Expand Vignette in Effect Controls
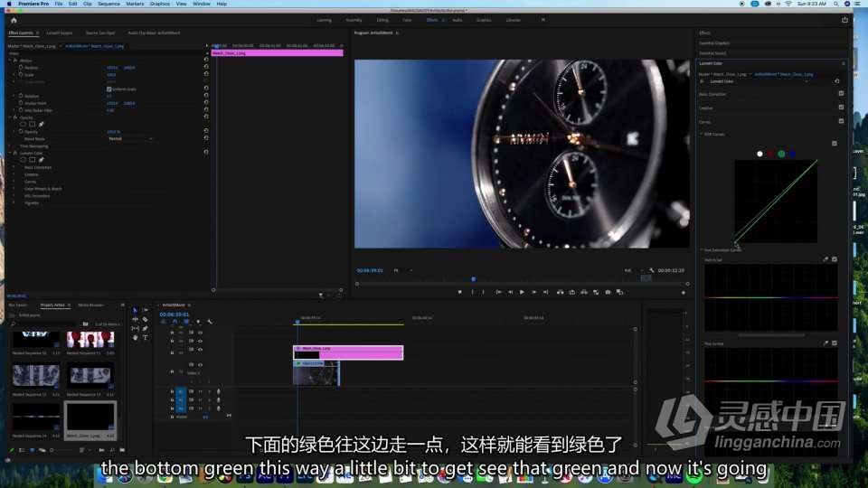 [14, 203]
